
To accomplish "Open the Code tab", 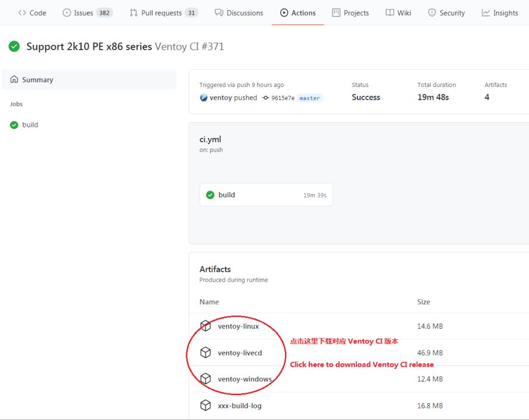I will point(32,13).
